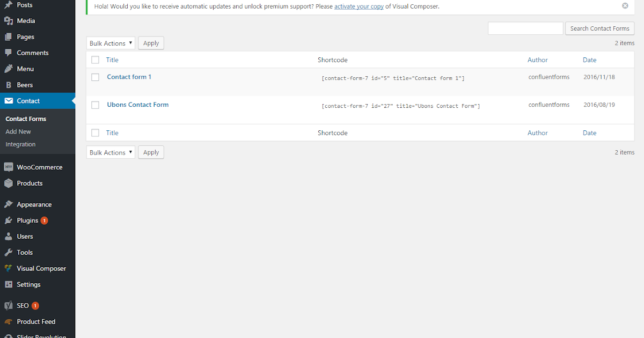644x338 pixels.
Task: Check the Ubons Contact Form row checkbox
Action: pos(95,105)
